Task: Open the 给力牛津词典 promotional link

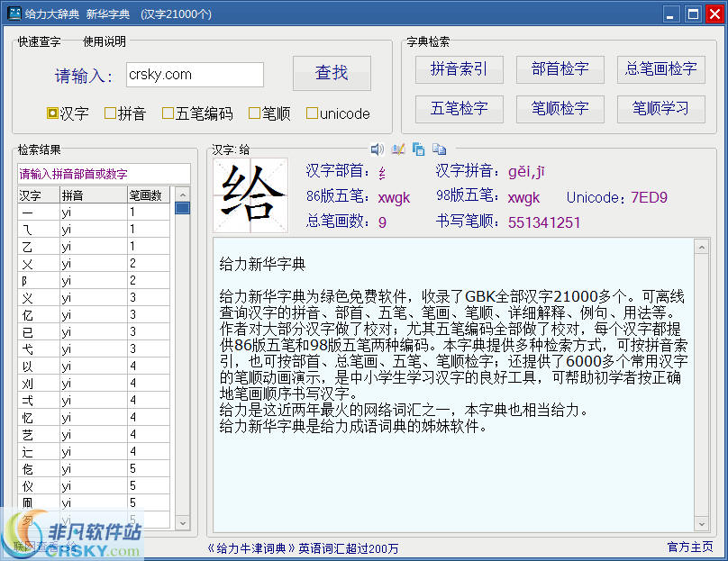Action: (x=302, y=548)
